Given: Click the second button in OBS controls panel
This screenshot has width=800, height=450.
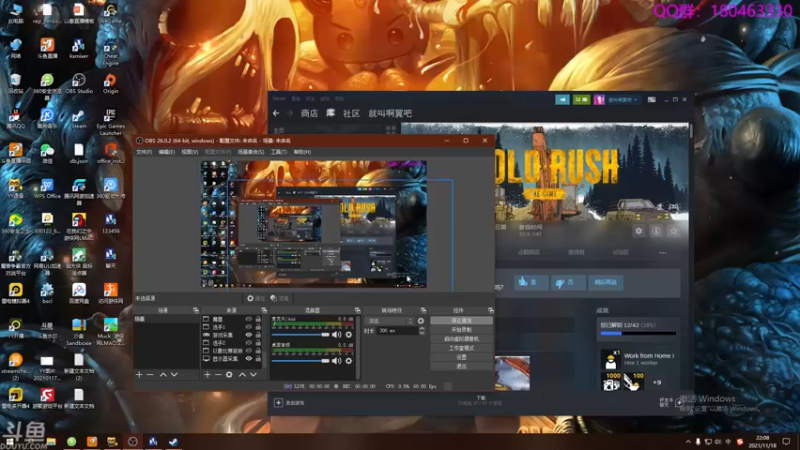Looking at the screenshot, I should click(x=461, y=330).
